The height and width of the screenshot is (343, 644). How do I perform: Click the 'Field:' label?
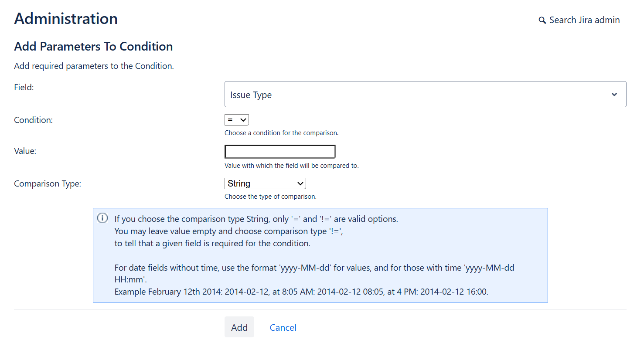pyautogui.click(x=24, y=87)
